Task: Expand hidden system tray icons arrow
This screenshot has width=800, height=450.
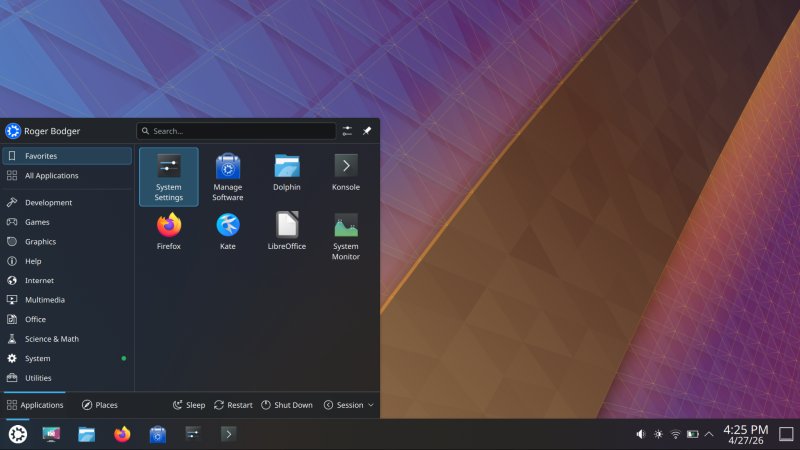Action: pos(709,434)
